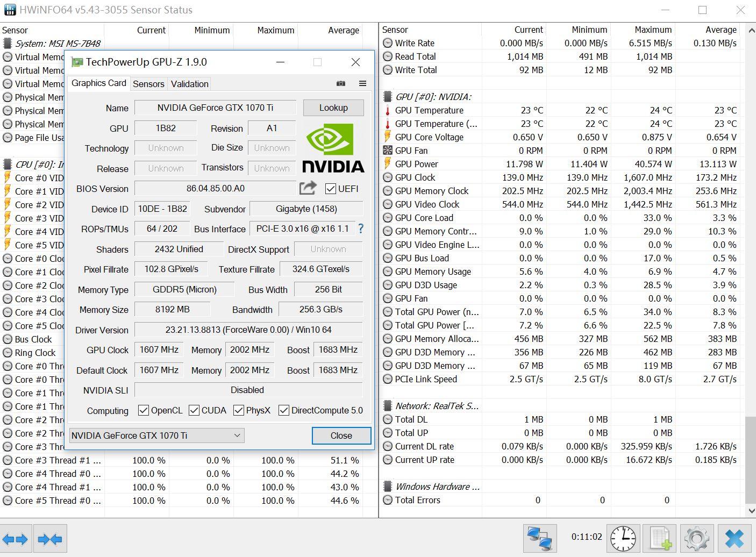Open the GPU-Z hamburger menu
756x557 pixels.
(x=362, y=83)
